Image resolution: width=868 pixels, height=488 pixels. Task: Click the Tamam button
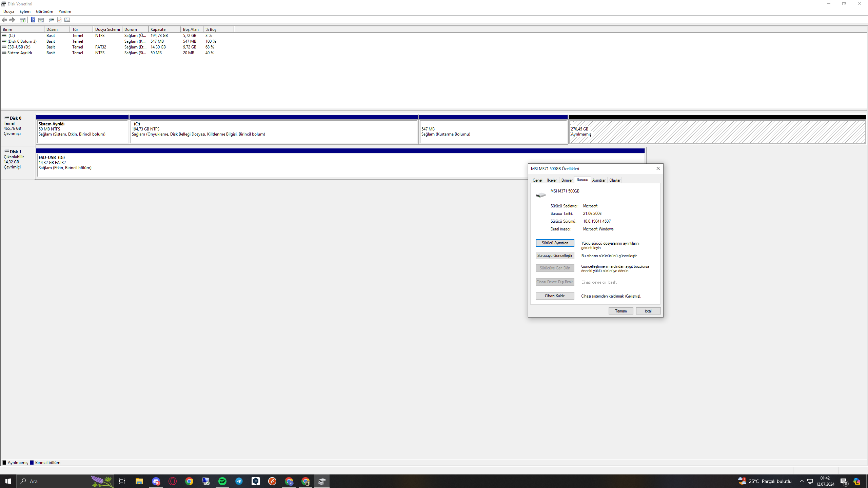pos(620,311)
